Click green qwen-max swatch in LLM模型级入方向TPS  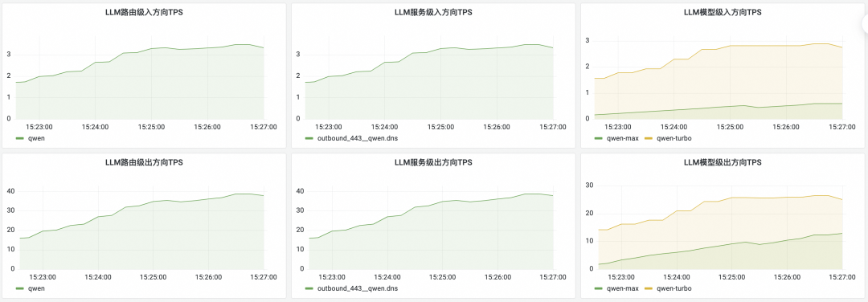tap(599, 138)
